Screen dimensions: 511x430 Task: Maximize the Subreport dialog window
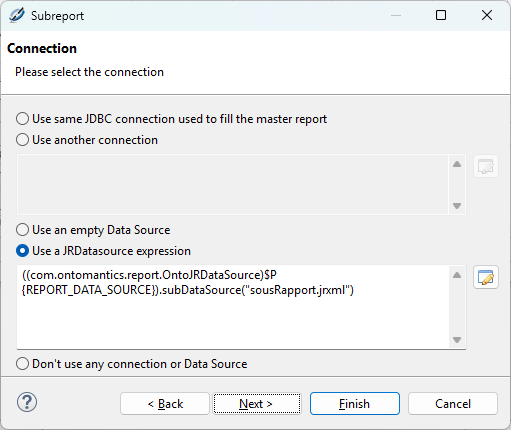click(441, 15)
